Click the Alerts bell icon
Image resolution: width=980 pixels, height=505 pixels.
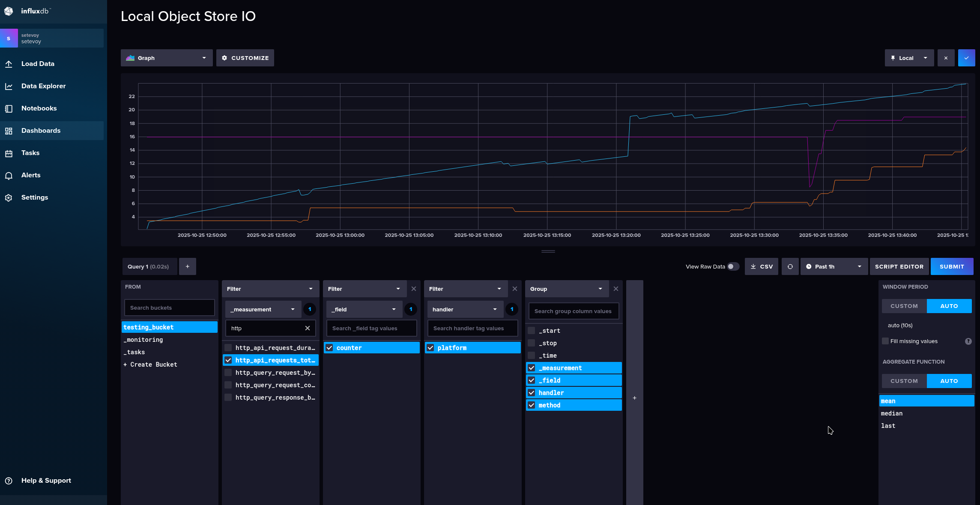pos(9,175)
